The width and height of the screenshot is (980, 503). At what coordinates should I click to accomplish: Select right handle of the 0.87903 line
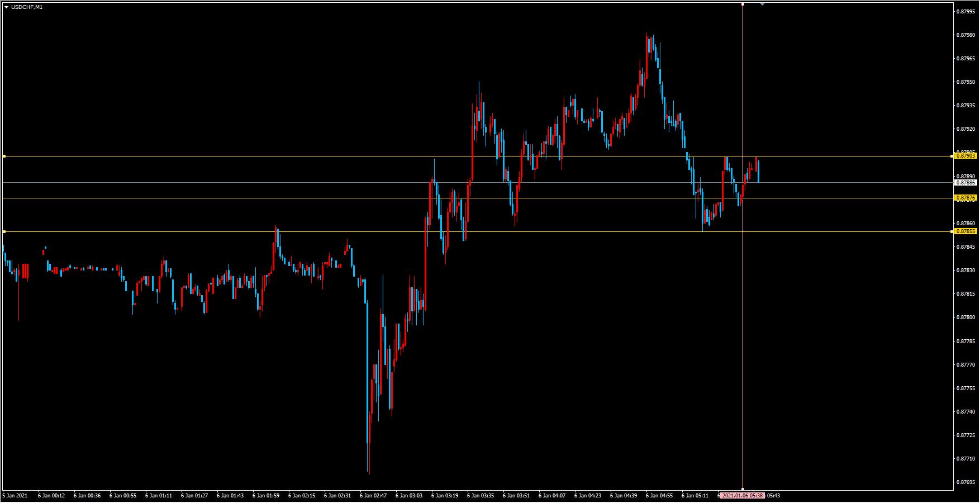(x=952, y=156)
